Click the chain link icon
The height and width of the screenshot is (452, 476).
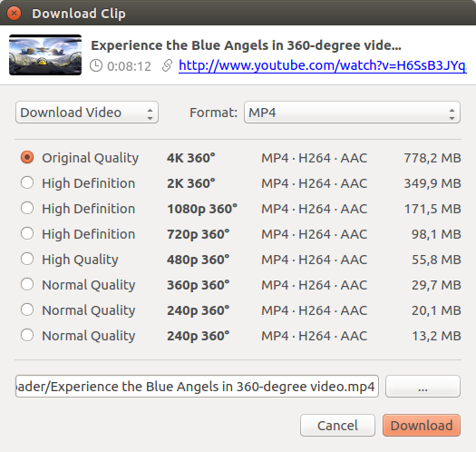point(167,65)
